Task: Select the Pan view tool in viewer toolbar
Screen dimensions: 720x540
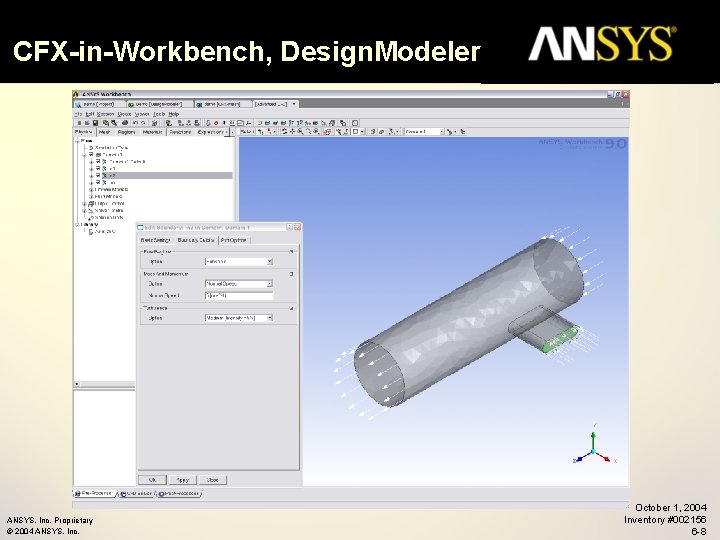Action: (x=292, y=132)
